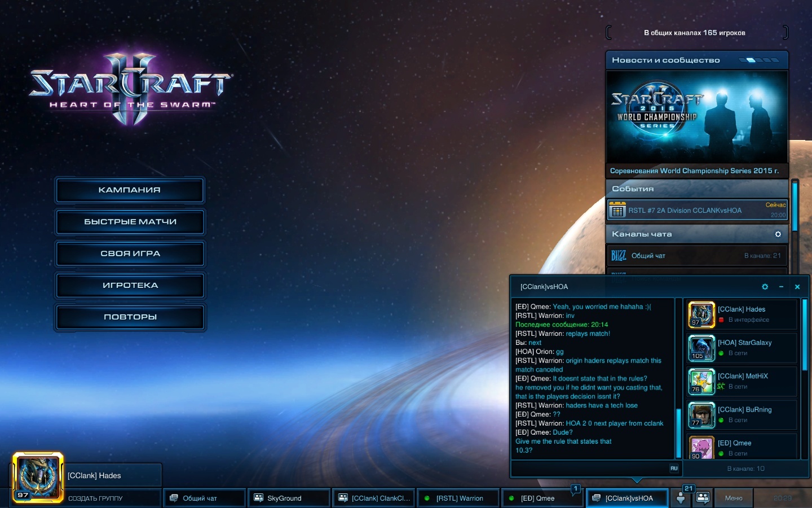Click the chat icon on the Общий чат tab
Image resolution: width=812 pixels, height=508 pixels.
[174, 498]
